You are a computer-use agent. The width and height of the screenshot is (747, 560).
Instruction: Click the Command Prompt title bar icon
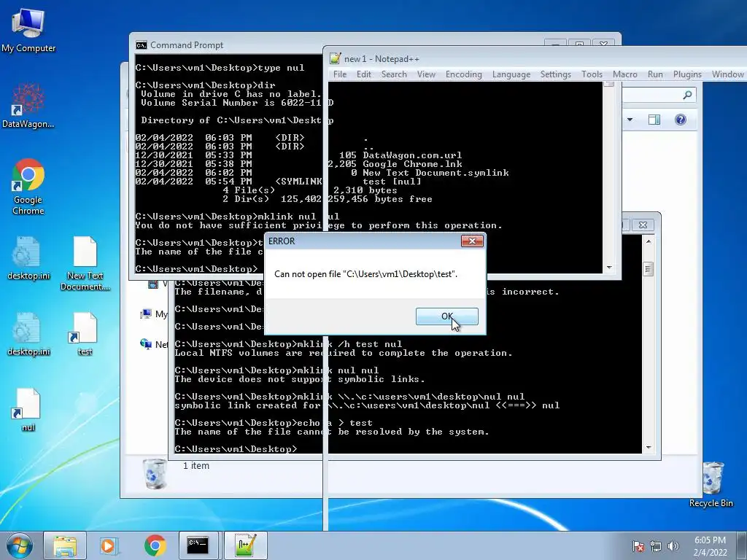142,45
